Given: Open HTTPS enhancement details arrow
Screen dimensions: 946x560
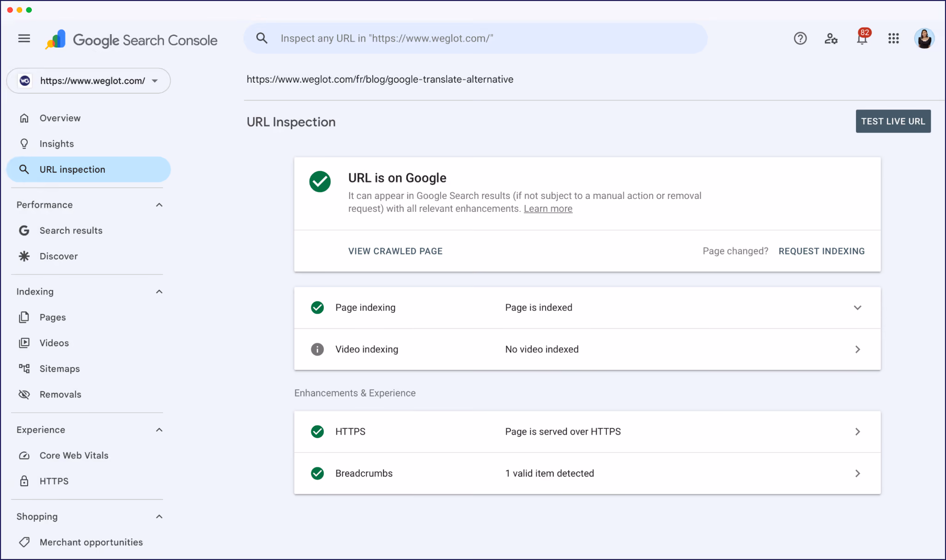Looking at the screenshot, I should pos(857,432).
